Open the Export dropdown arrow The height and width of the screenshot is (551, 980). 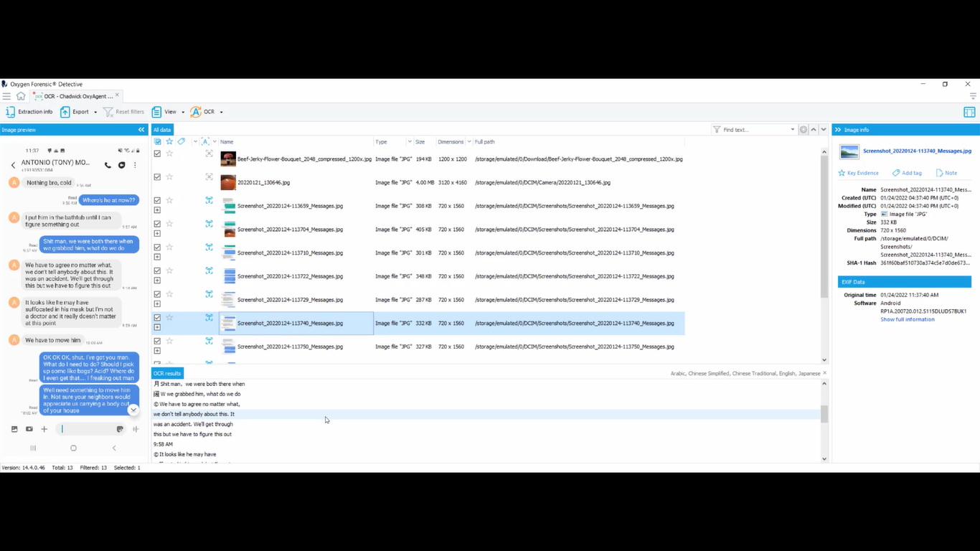(x=94, y=112)
